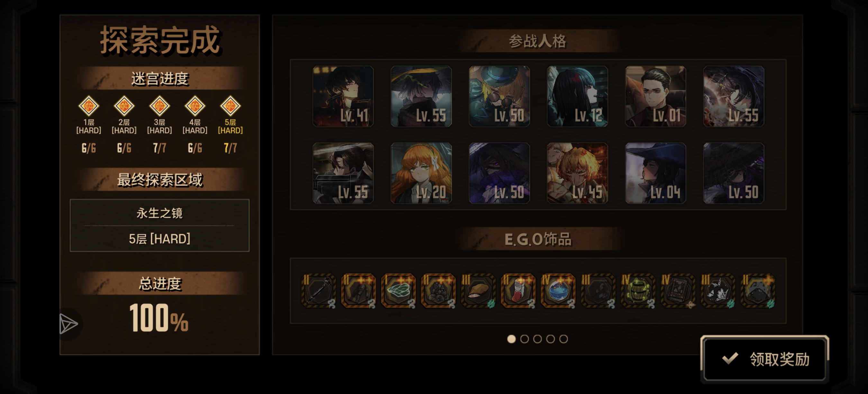The width and height of the screenshot is (868, 394).
Task: Click the 领取奖励 claim rewards button
Action: (x=764, y=359)
